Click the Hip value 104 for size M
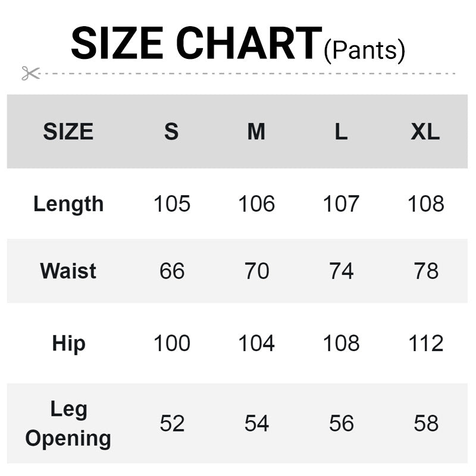This screenshot has height=476, width=476. (x=256, y=344)
